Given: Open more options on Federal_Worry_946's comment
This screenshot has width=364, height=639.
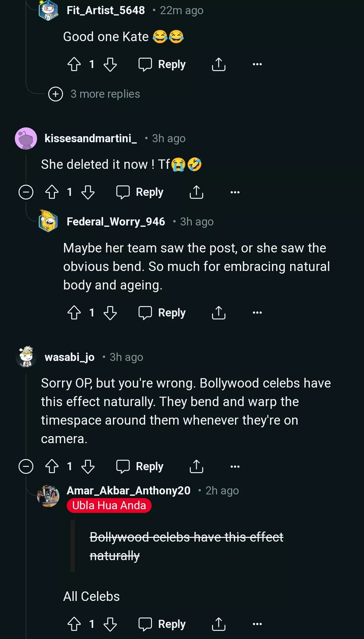Looking at the screenshot, I should tap(257, 313).
